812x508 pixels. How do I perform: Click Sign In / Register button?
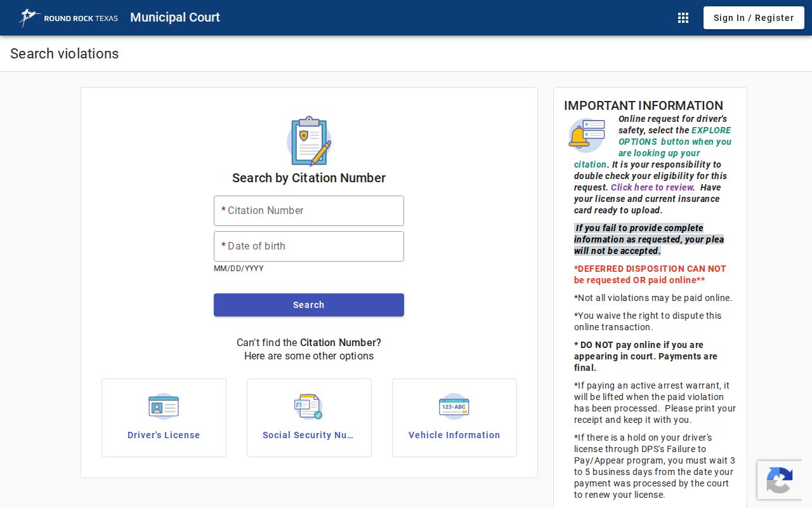point(754,18)
